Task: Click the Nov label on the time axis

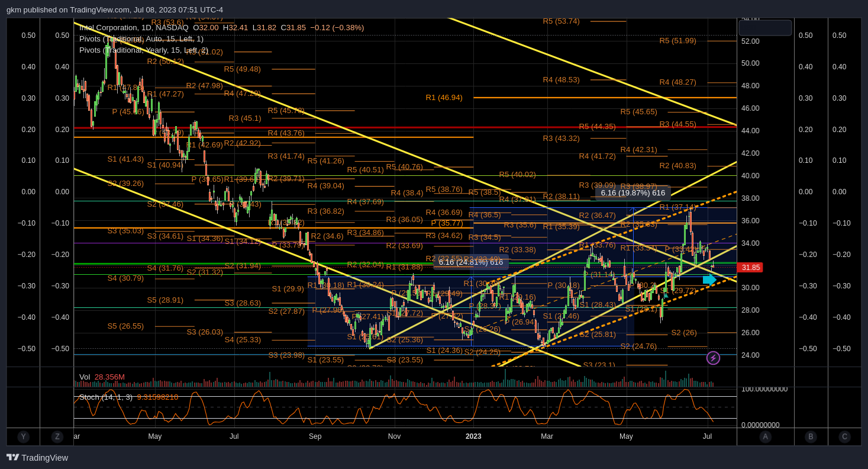Action: click(x=395, y=436)
